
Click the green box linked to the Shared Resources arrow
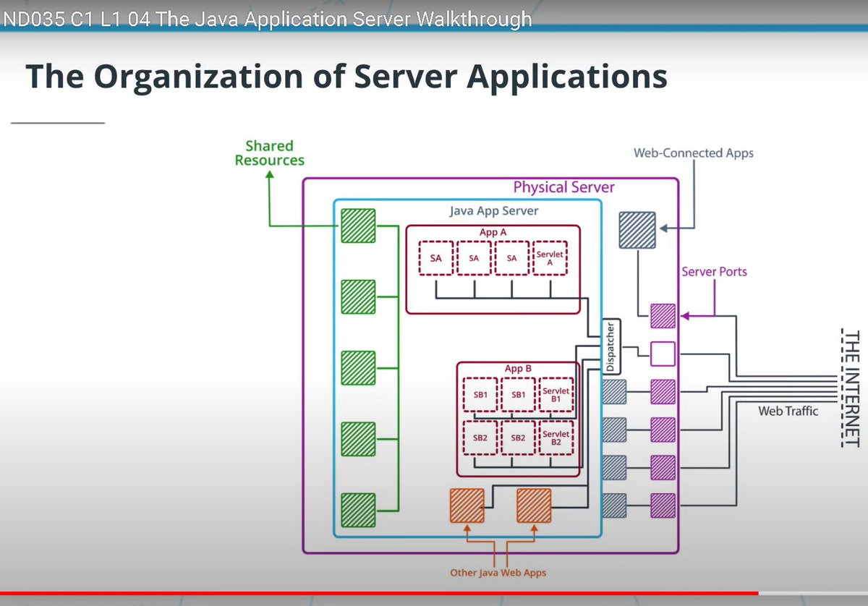coord(358,226)
